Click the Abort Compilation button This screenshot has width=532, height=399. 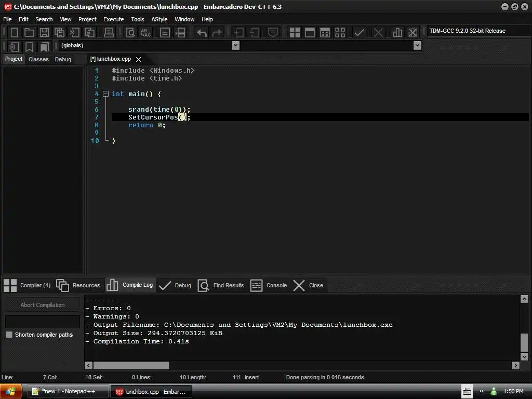pyautogui.click(x=43, y=305)
